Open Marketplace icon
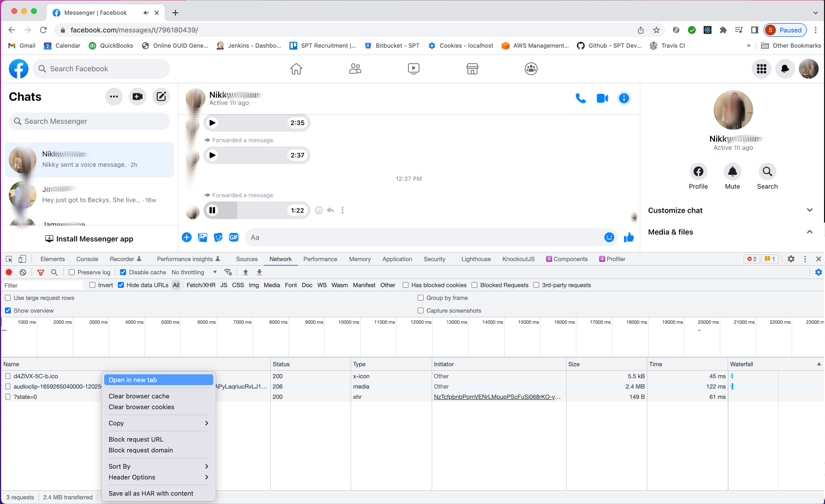825x504 pixels. pos(472,69)
